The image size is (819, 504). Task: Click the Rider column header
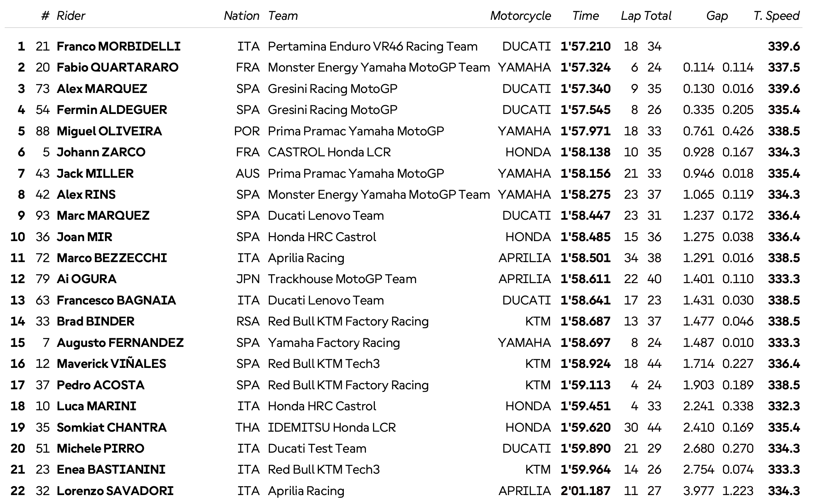coord(71,16)
